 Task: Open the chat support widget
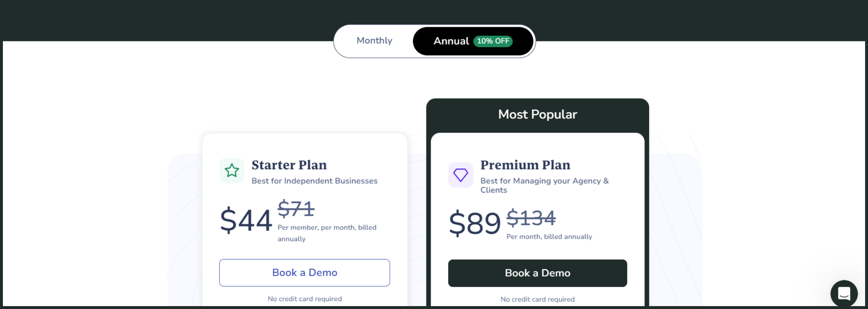tap(844, 293)
